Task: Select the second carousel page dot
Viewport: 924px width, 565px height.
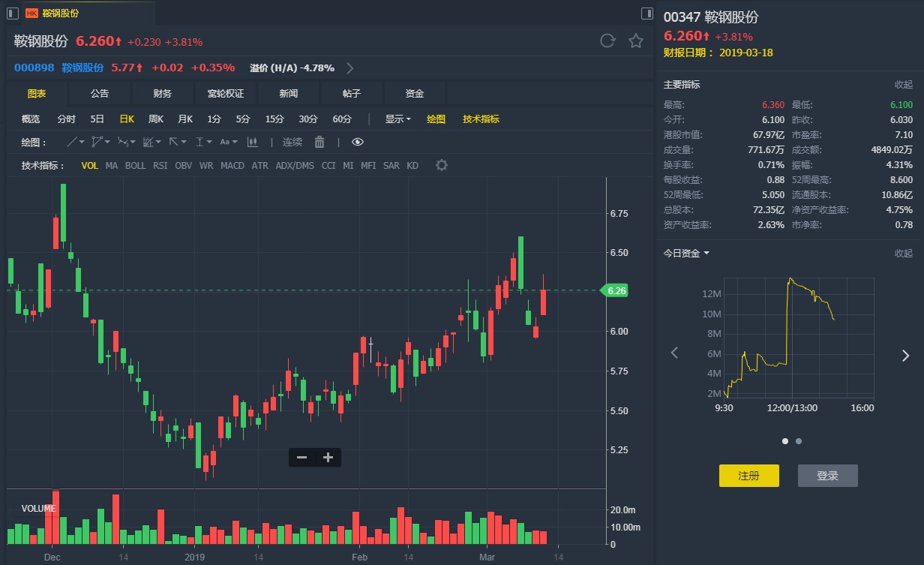Action: click(799, 441)
